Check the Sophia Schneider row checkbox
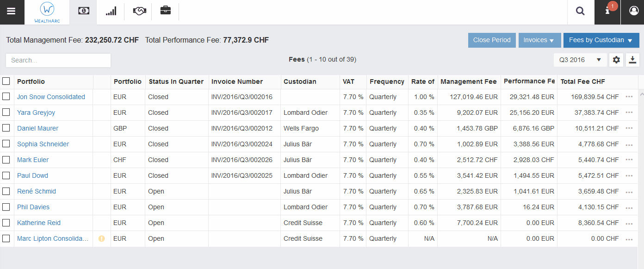 pos(6,144)
